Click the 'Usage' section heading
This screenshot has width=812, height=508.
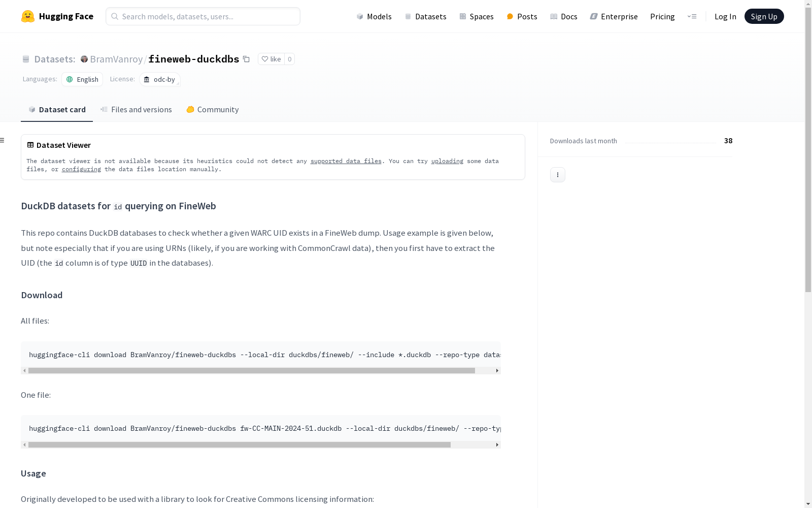point(33,473)
